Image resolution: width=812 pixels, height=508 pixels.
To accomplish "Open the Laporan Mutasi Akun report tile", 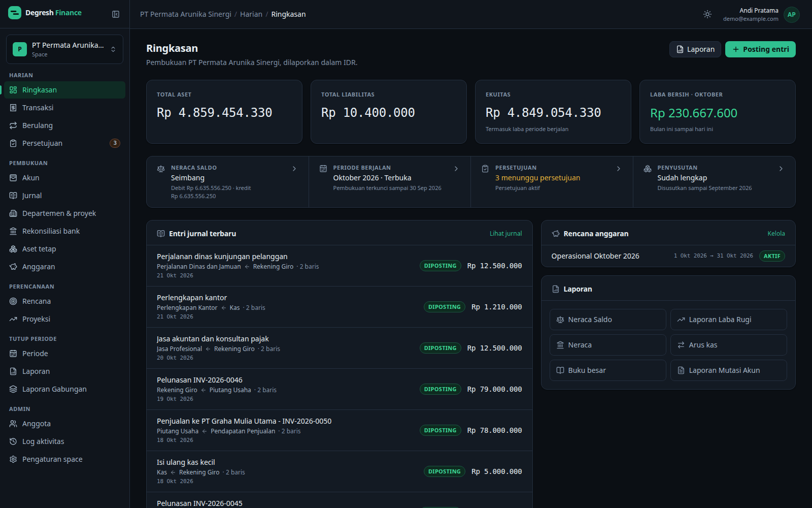I will [729, 370].
